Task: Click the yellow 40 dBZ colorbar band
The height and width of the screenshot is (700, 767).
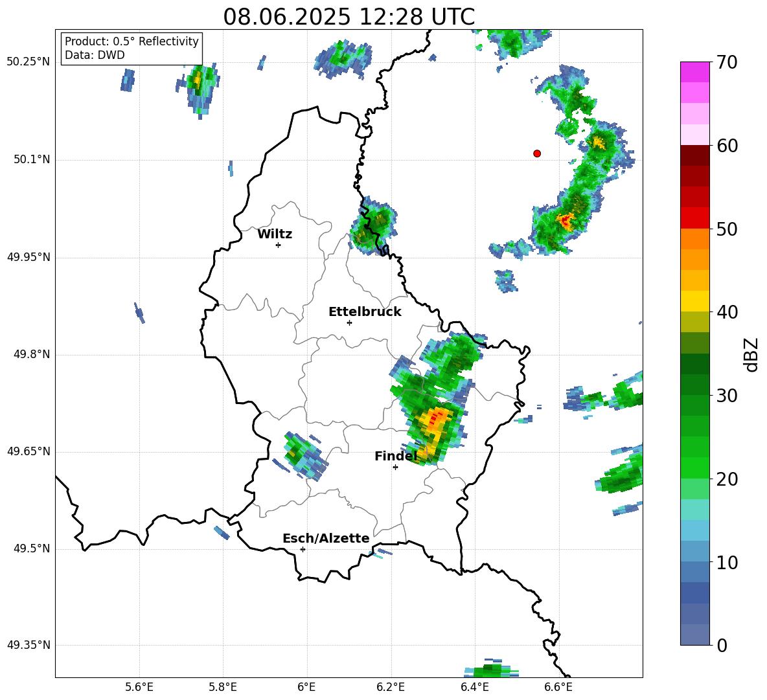Action: click(x=694, y=300)
